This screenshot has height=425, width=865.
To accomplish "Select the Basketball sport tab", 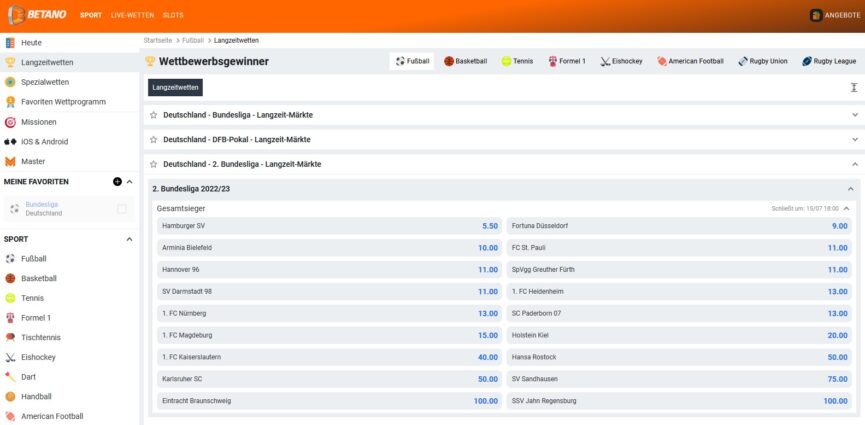I will coord(466,61).
